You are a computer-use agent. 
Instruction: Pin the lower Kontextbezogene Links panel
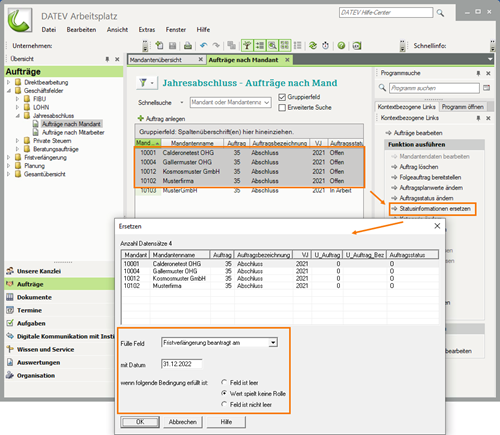click(478, 118)
